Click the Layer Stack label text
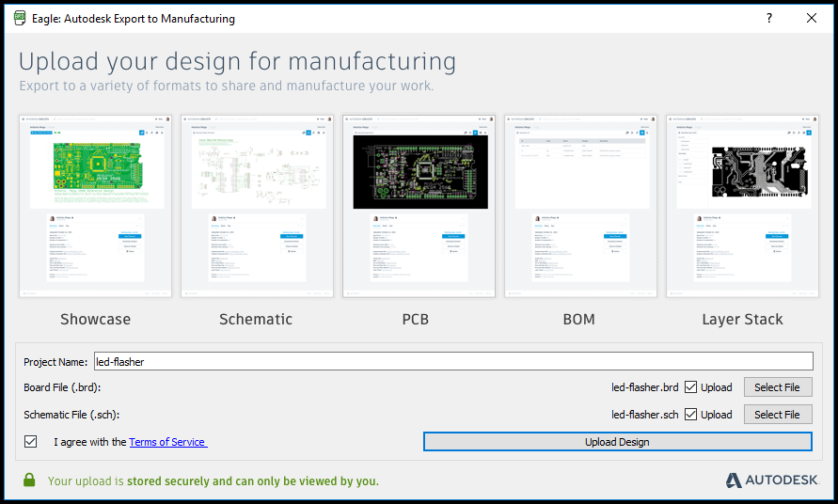Screen dimensions: 838x504 742,320
